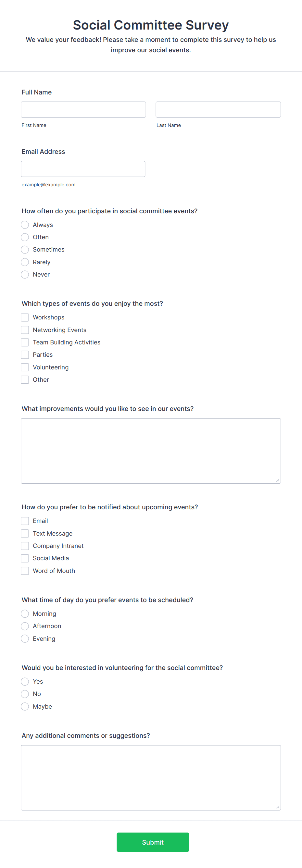
Task: Click the additional comments text area
Action: (151, 778)
